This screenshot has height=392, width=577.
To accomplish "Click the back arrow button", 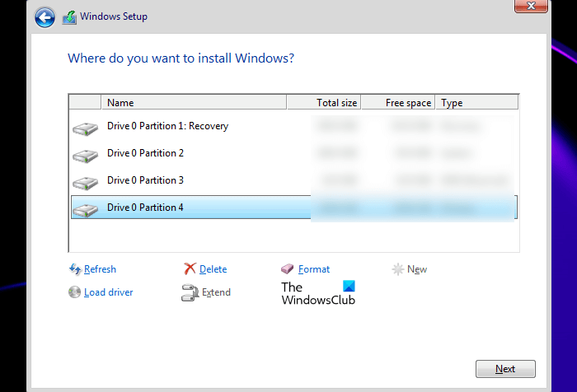I will tap(45, 16).
